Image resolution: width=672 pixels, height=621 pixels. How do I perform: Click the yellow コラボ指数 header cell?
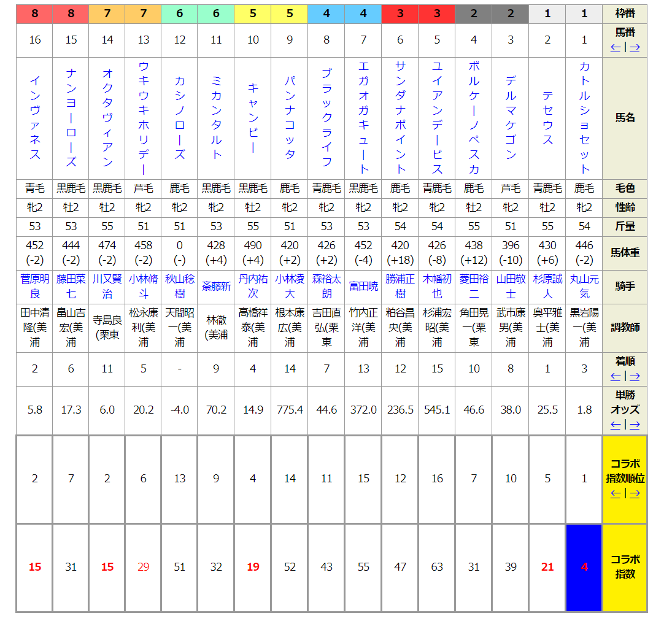(625, 568)
